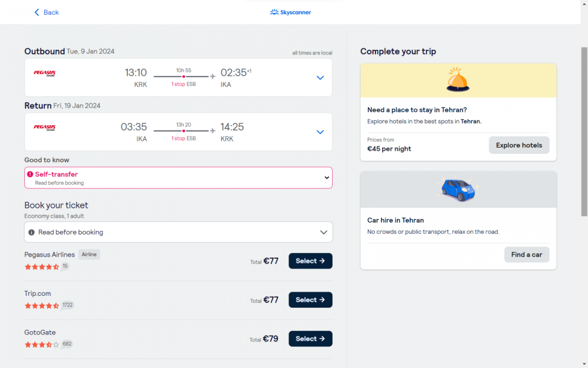
Task: Click the page's vertical scrollbar
Action: pyautogui.click(x=584, y=132)
